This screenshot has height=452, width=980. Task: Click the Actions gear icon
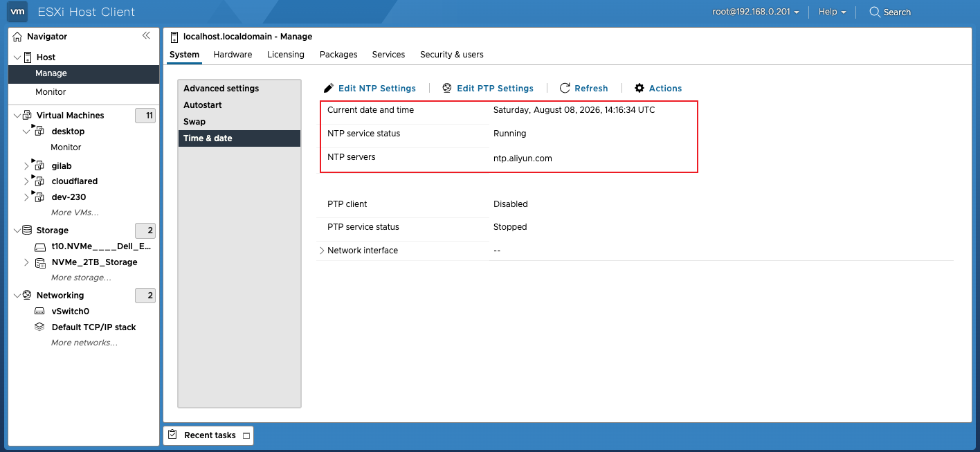coord(639,88)
